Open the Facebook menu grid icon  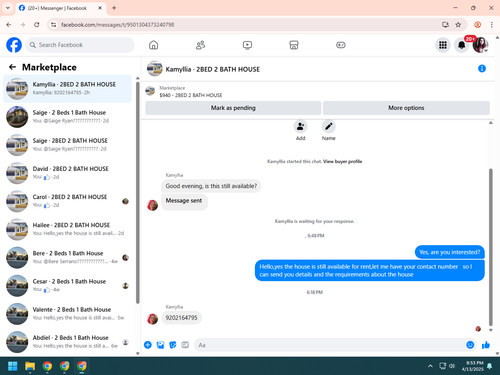pos(443,45)
